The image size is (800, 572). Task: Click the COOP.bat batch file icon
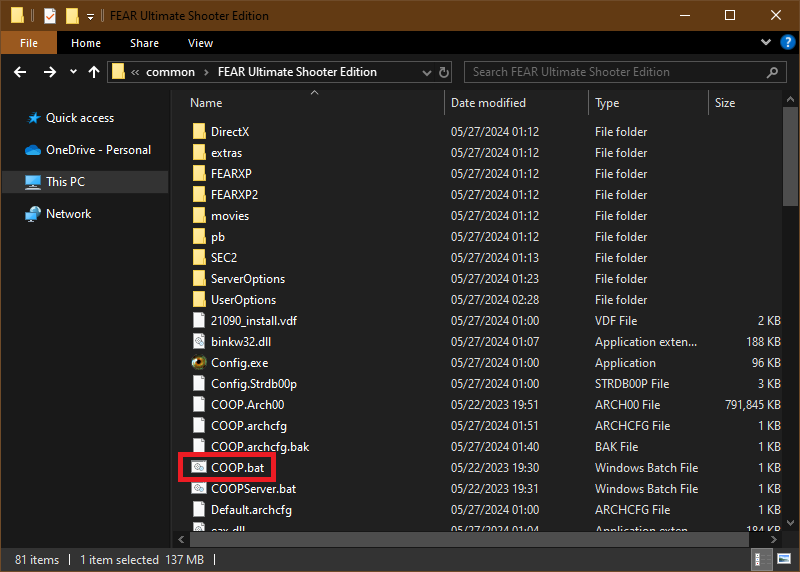pos(199,467)
